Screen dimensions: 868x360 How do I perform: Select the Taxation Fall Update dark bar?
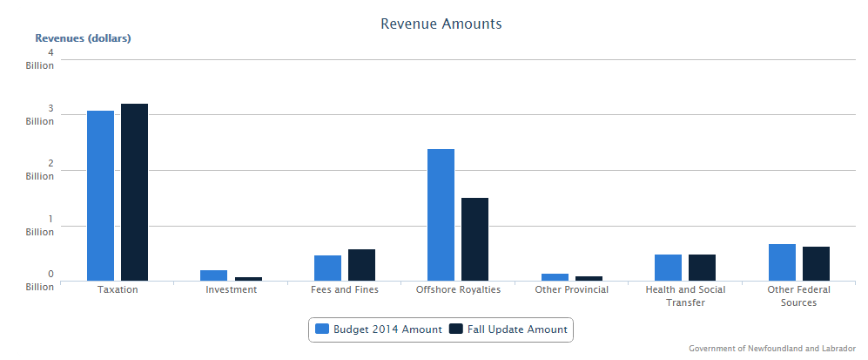(134, 192)
